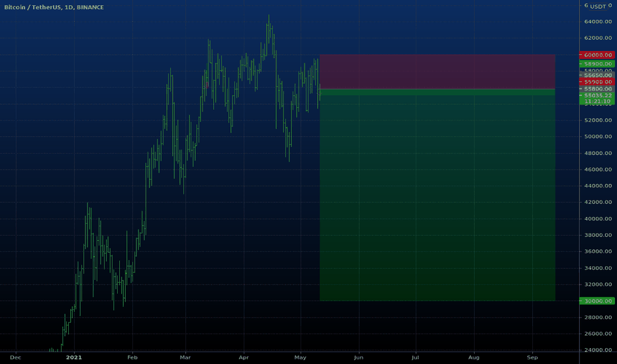Click the 42000.00 price axis tick
The height and width of the screenshot is (364, 617).
(598, 203)
